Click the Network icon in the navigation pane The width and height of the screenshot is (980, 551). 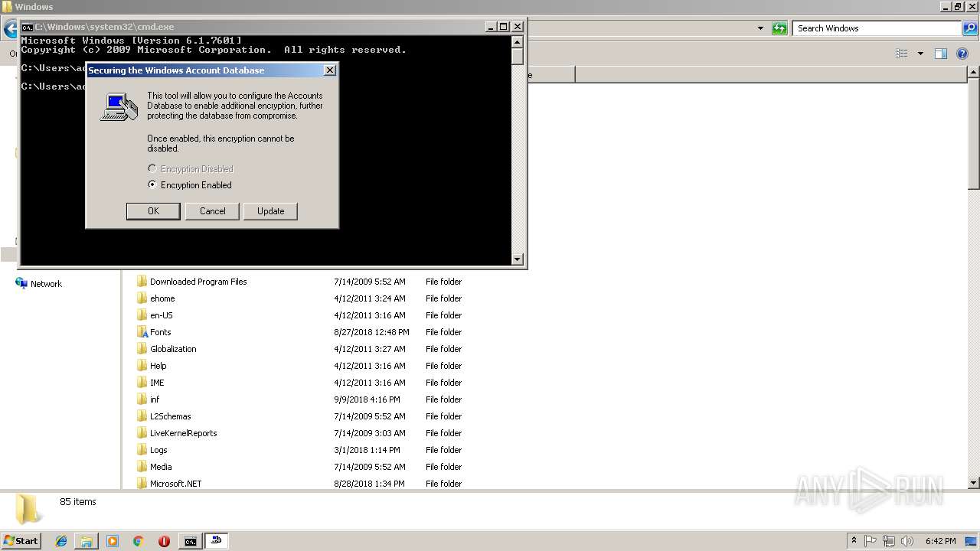pyautogui.click(x=21, y=283)
